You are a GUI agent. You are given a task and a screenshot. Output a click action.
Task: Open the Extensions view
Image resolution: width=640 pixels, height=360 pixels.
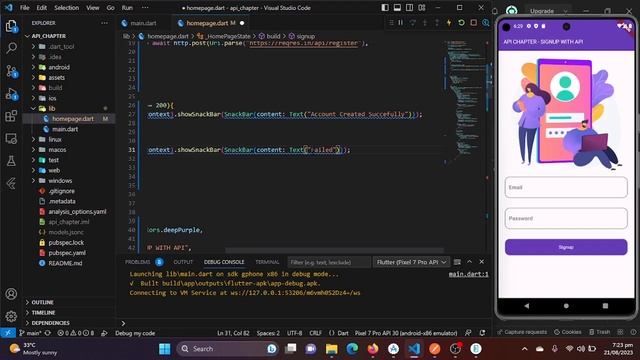[11, 116]
